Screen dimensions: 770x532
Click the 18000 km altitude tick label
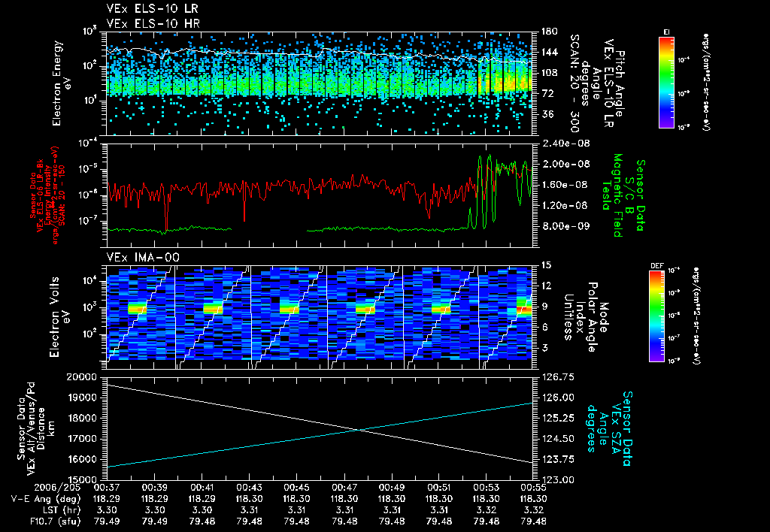point(81,418)
